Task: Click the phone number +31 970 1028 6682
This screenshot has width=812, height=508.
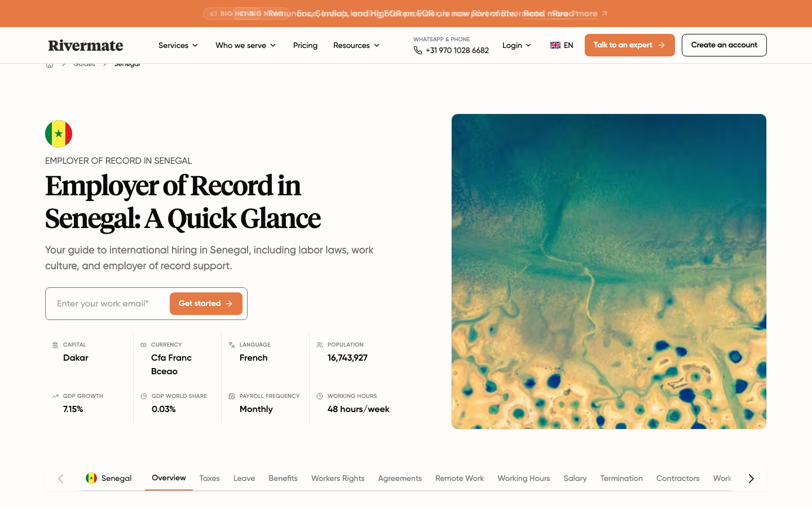Action: click(x=457, y=50)
